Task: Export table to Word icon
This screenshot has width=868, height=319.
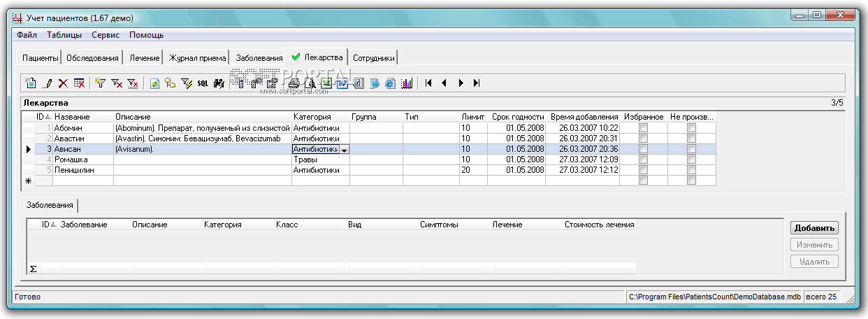Action: pos(342,83)
